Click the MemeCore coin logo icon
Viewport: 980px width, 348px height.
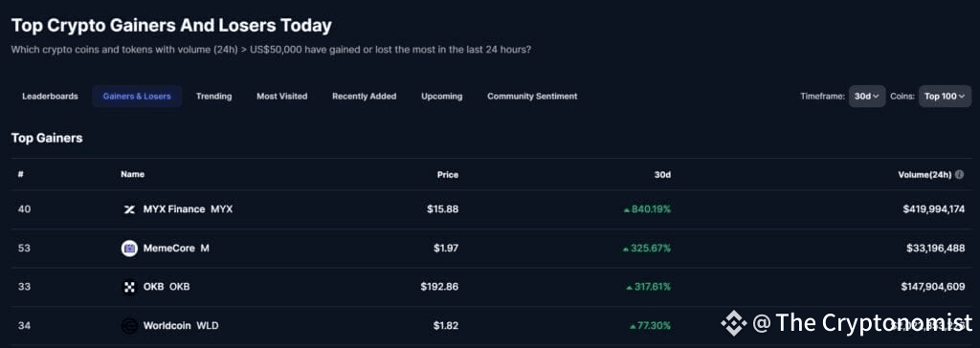click(129, 249)
